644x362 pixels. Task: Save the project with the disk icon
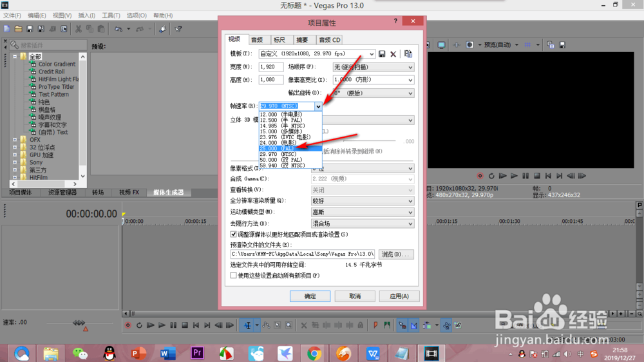(30, 29)
